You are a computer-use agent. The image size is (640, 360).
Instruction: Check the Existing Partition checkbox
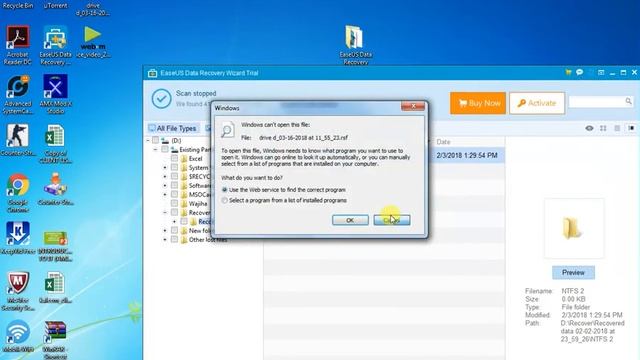click(164, 149)
